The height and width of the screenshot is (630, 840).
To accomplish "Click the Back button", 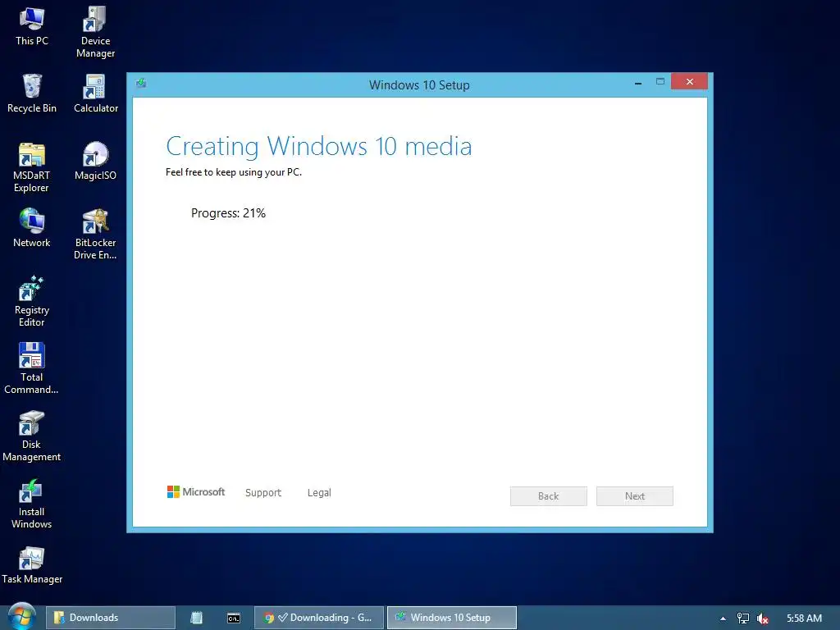I will [549, 496].
